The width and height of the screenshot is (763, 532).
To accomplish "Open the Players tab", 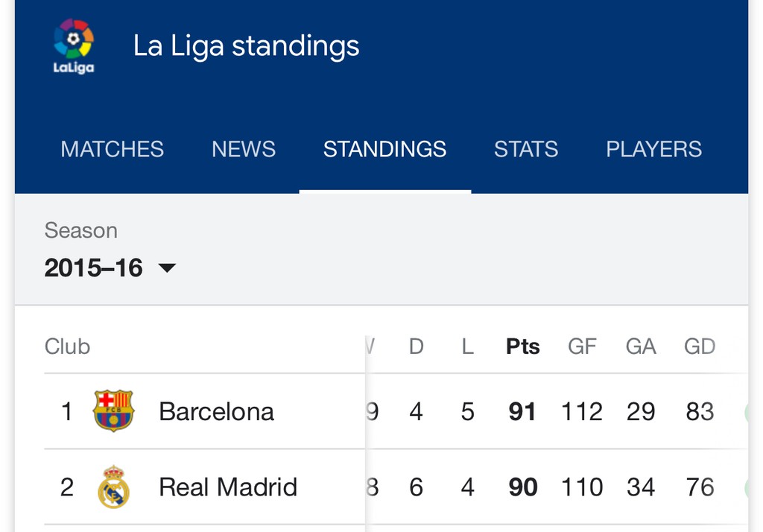I will tap(653, 149).
